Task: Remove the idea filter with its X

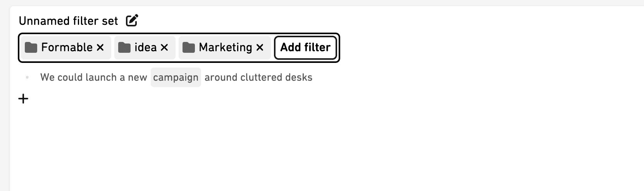Action: coord(164,47)
